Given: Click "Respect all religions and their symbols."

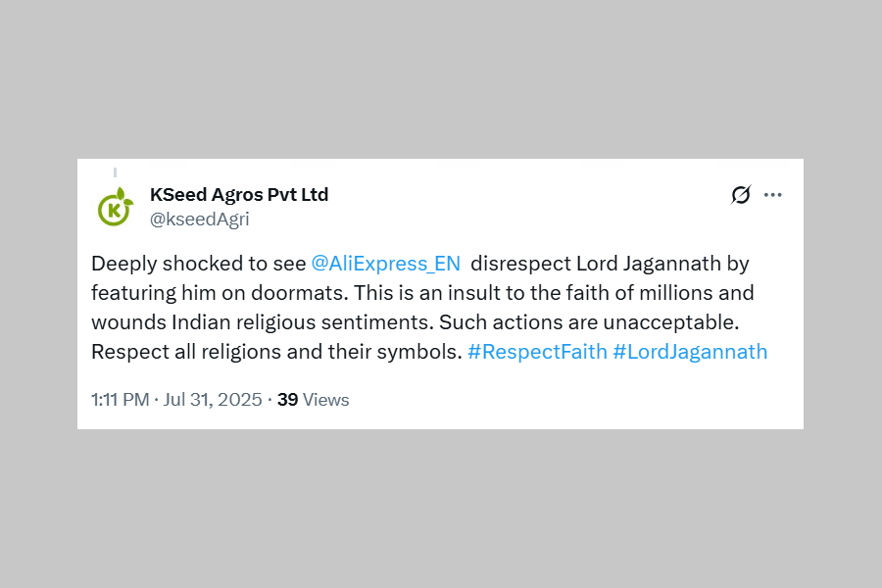Looking at the screenshot, I should click(x=276, y=352).
